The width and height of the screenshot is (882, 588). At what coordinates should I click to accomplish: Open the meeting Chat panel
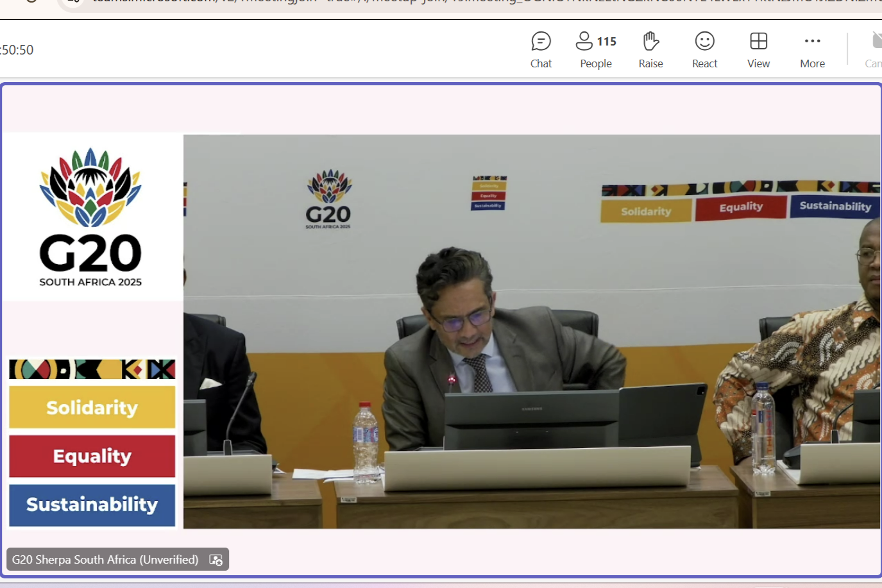pos(541,50)
